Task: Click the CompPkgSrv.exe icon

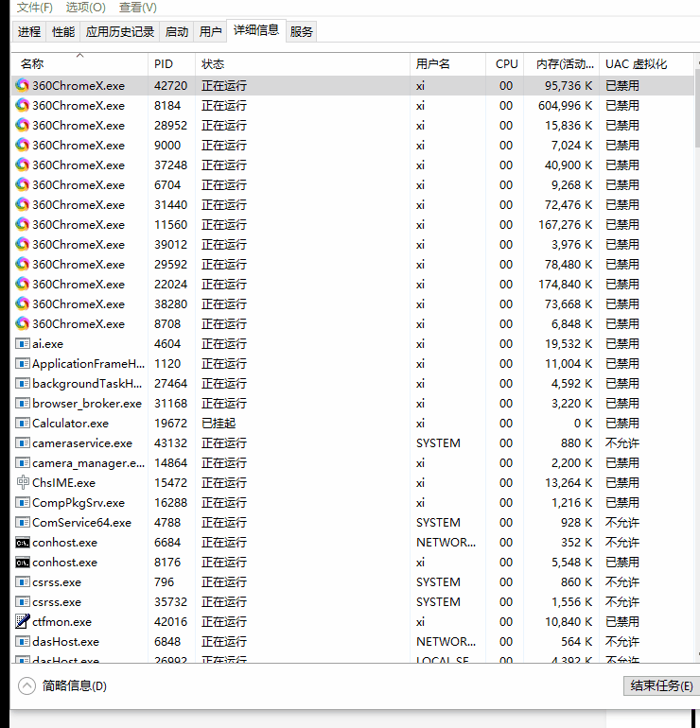Action: (23, 502)
